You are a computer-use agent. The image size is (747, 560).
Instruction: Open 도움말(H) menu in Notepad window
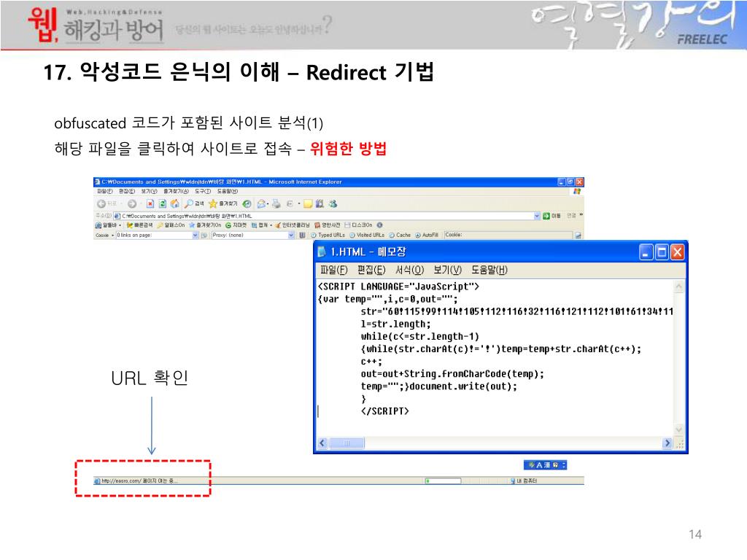(x=489, y=270)
